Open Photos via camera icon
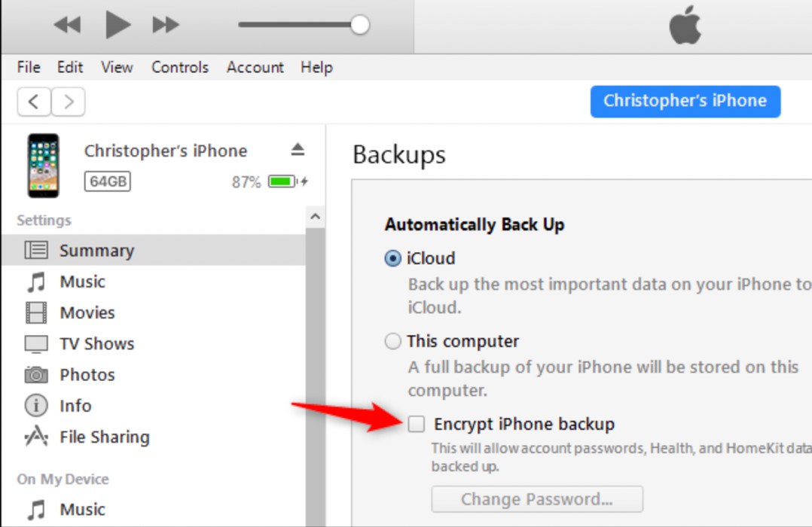Screen dimensions: 812x527 [x=36, y=375]
